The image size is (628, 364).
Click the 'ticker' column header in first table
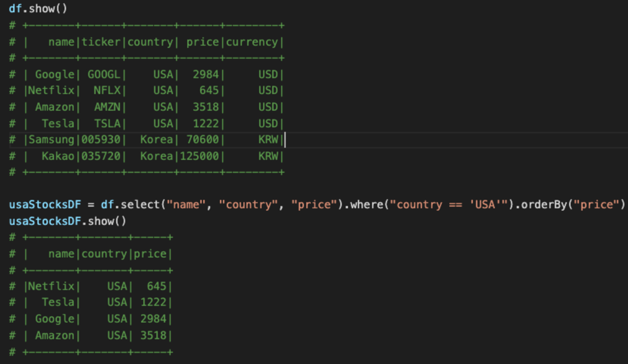tap(101, 42)
